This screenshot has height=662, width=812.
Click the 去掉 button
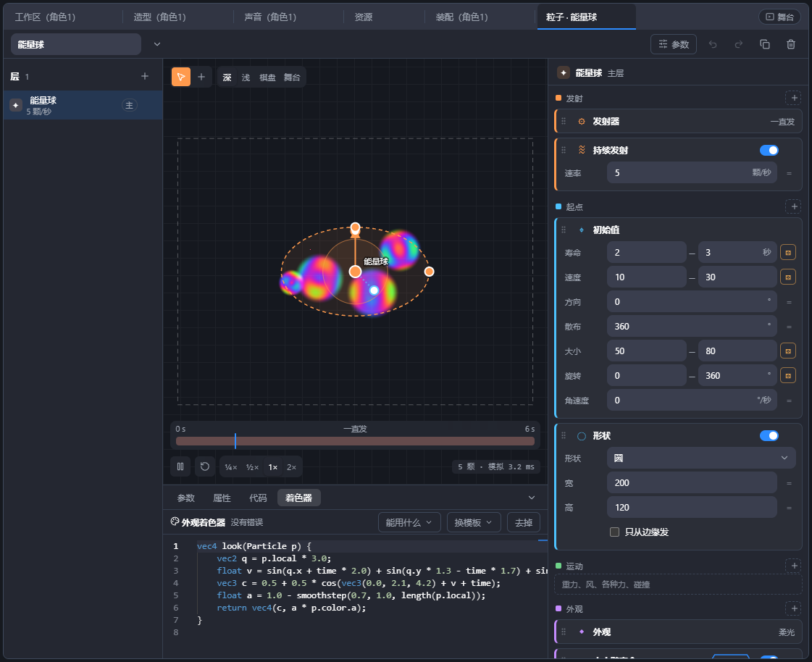point(524,523)
